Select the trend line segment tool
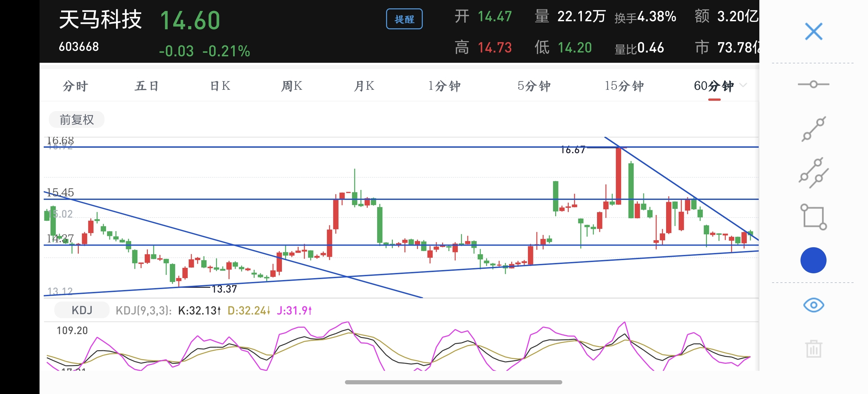This screenshot has height=394, width=868. coord(813,129)
